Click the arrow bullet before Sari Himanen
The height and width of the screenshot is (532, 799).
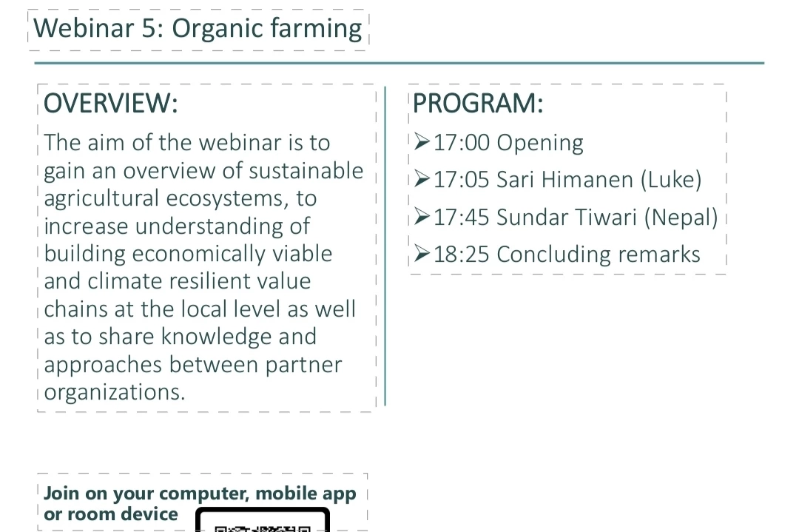pyautogui.click(x=422, y=179)
